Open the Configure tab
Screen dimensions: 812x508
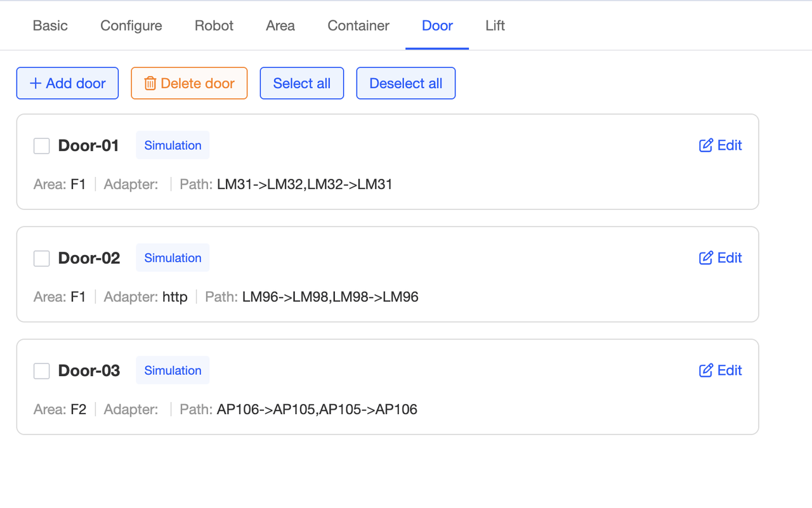(131, 26)
